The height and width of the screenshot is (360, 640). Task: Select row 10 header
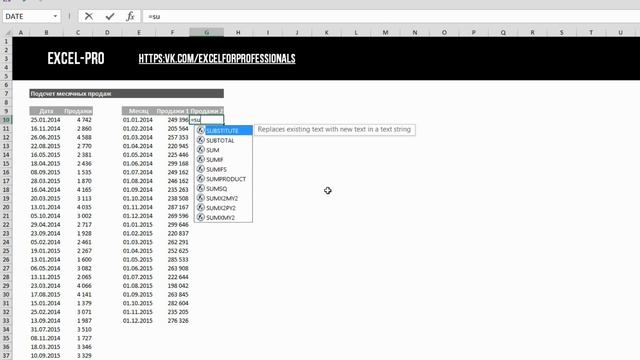click(6, 120)
